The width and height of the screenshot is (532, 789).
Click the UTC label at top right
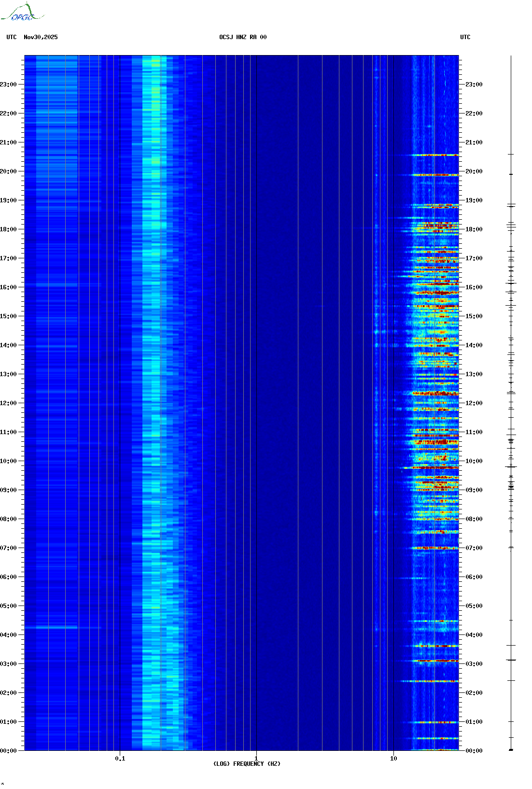click(465, 37)
